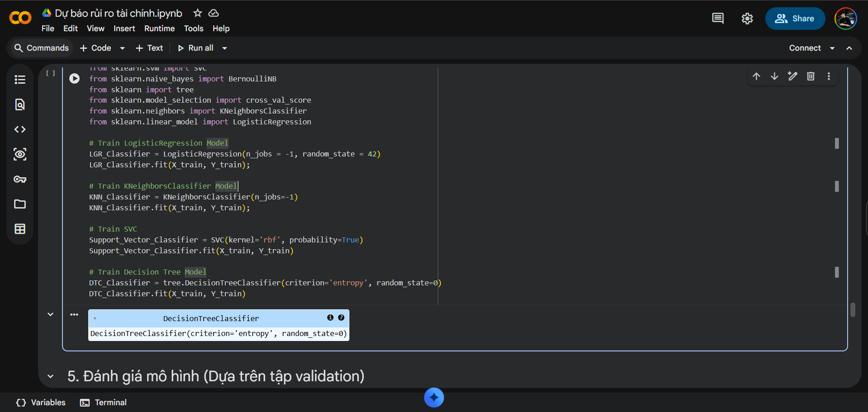Expand the Run all dropdown arrow
This screenshot has width=868, height=412.
click(224, 48)
